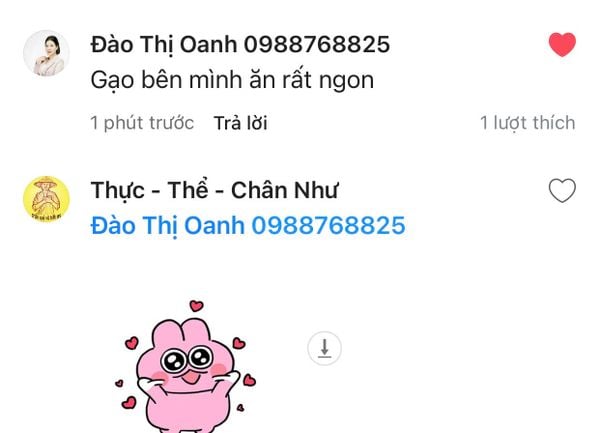View who liked via 1 lượt thích
This screenshot has height=433, width=600.
click(528, 123)
